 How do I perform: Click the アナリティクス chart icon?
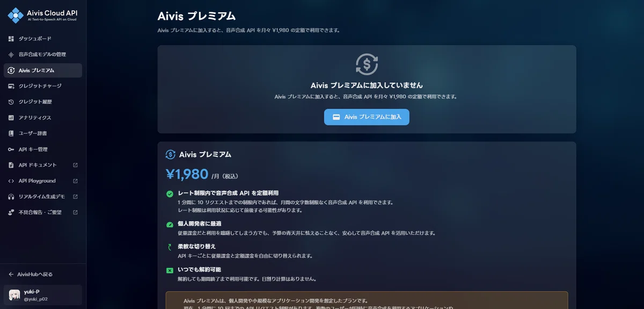[11, 118]
